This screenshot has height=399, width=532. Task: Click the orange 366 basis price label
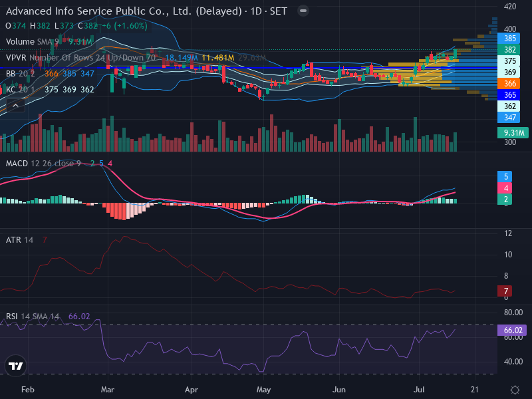(509, 84)
